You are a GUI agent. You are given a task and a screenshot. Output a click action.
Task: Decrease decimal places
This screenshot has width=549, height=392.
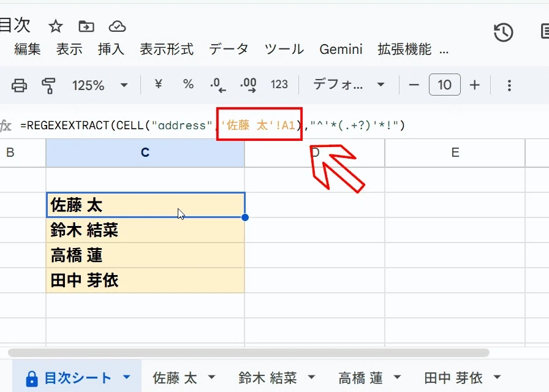point(218,85)
